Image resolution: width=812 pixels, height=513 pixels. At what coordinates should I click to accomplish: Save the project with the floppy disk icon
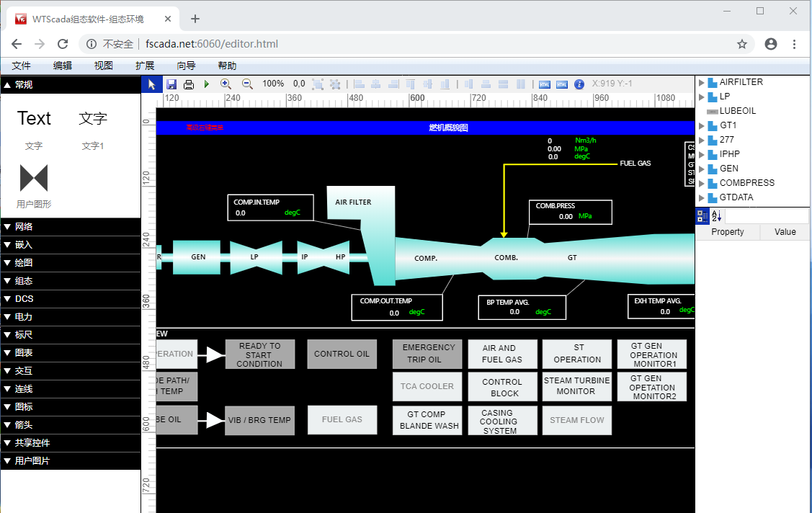[171, 84]
